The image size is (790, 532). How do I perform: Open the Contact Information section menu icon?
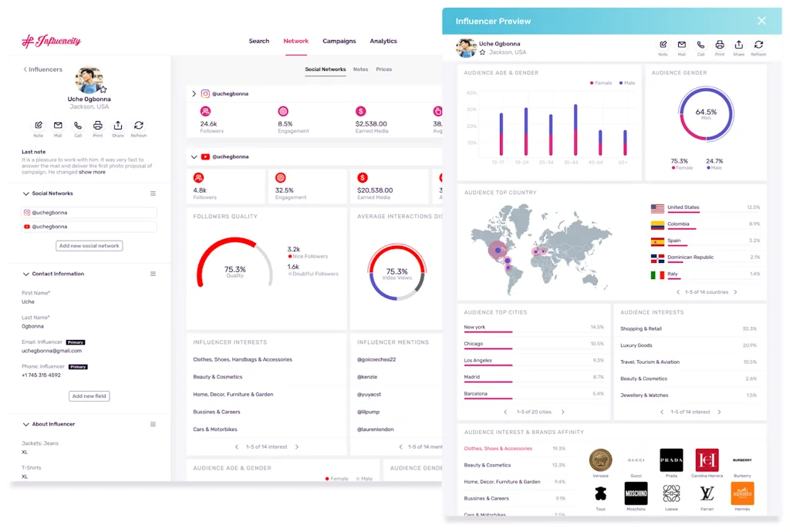153,274
